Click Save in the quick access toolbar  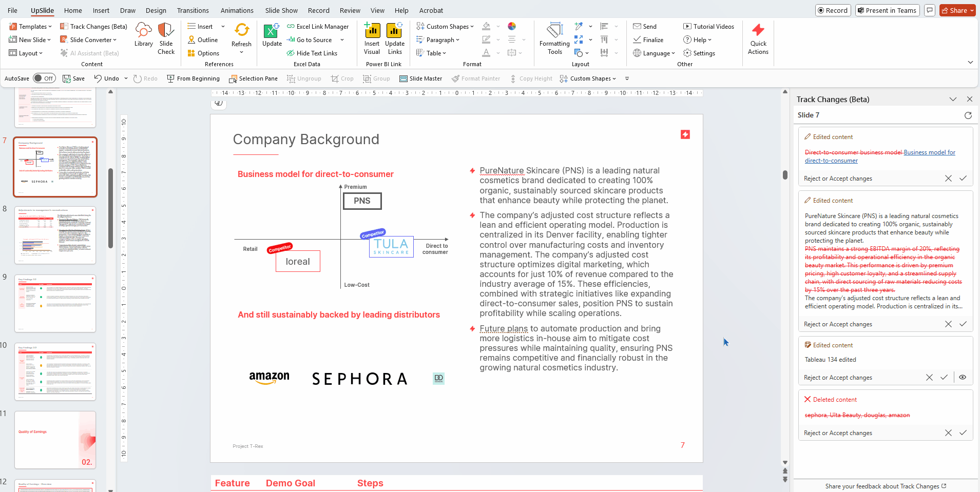tap(73, 78)
